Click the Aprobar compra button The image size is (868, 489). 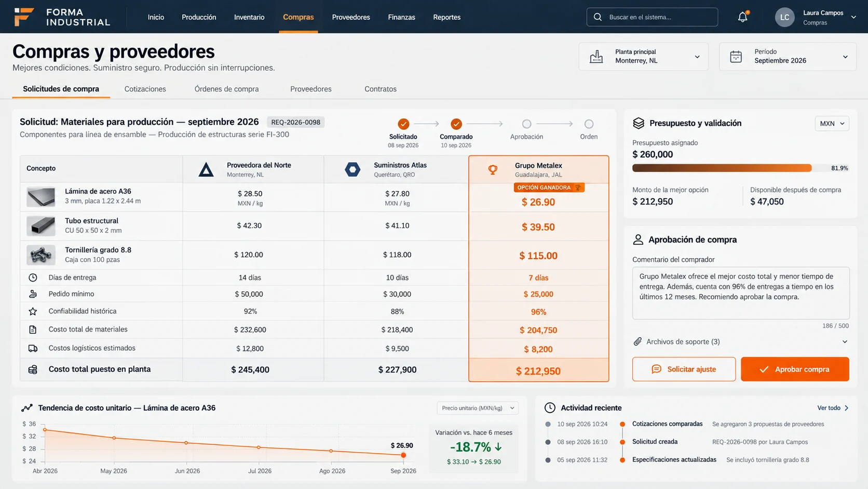795,369
